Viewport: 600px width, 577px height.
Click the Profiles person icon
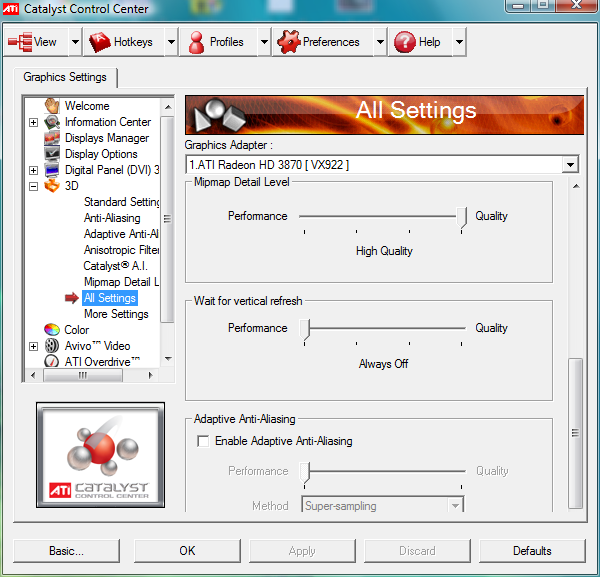(196, 42)
